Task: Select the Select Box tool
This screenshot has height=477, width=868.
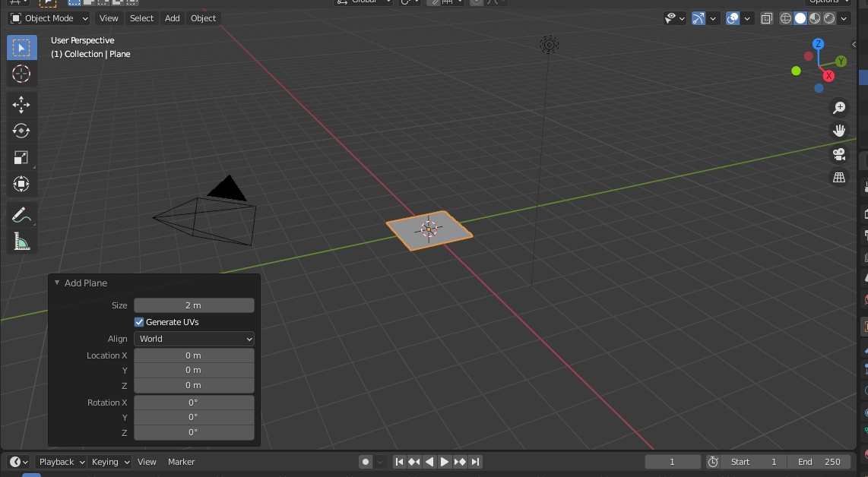Action: [21, 48]
